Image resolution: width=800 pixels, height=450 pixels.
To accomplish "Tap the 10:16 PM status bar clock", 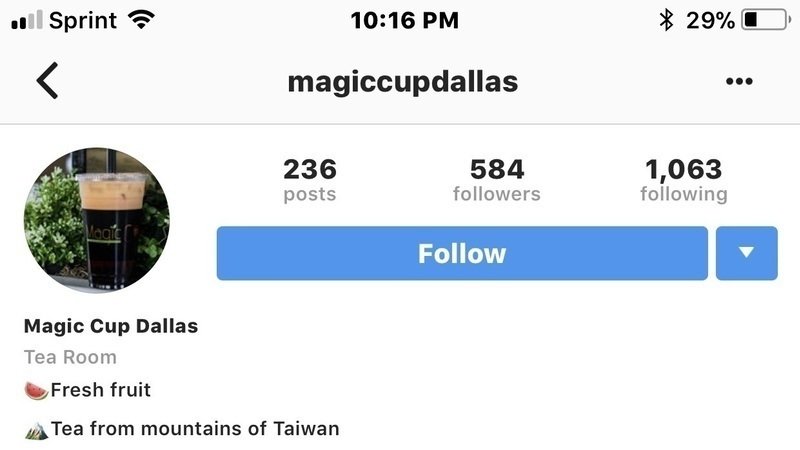I will click(405, 20).
